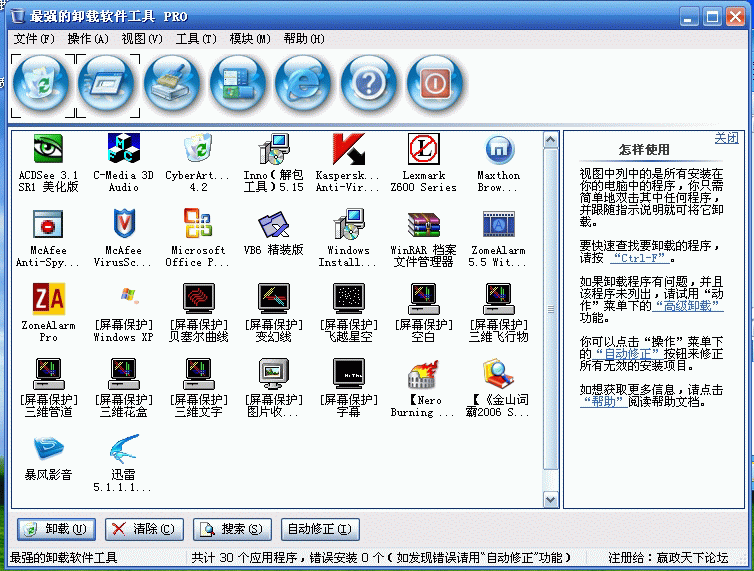The height and width of the screenshot is (571, 754).
Task: Minimize the uninstaller window
Action: coord(690,17)
